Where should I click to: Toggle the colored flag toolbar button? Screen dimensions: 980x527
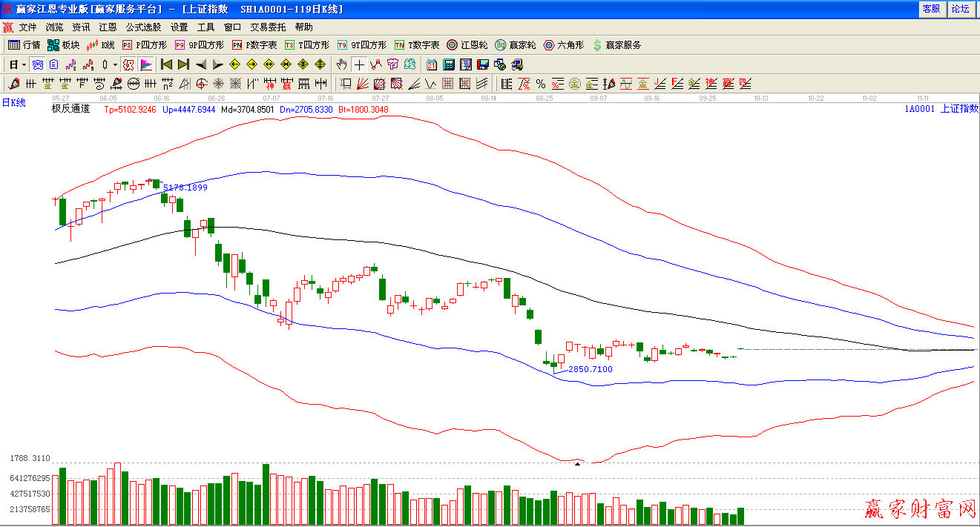pyautogui.click(x=146, y=64)
